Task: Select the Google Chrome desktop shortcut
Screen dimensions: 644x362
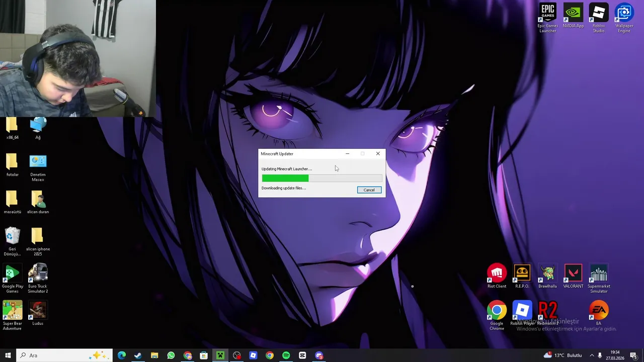Action: tap(497, 316)
